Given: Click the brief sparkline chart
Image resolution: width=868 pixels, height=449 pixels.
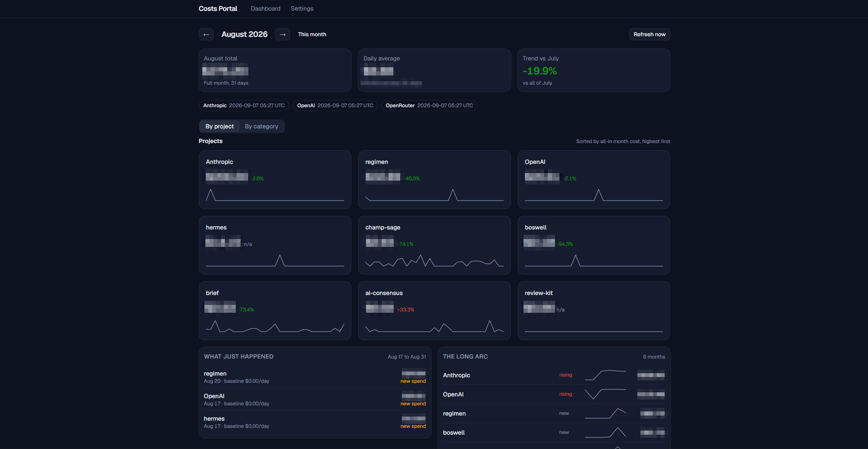Looking at the screenshot, I should 275,326.
